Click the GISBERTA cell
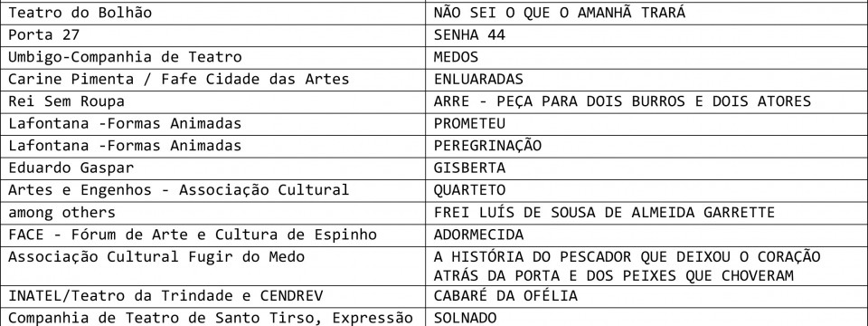Image resolution: width=868 pixels, height=326 pixels. click(646, 168)
